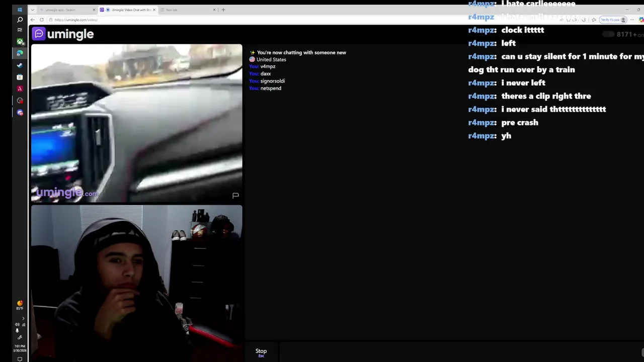Click the umingle logo in header
The width and height of the screenshot is (644, 362).
(63, 34)
